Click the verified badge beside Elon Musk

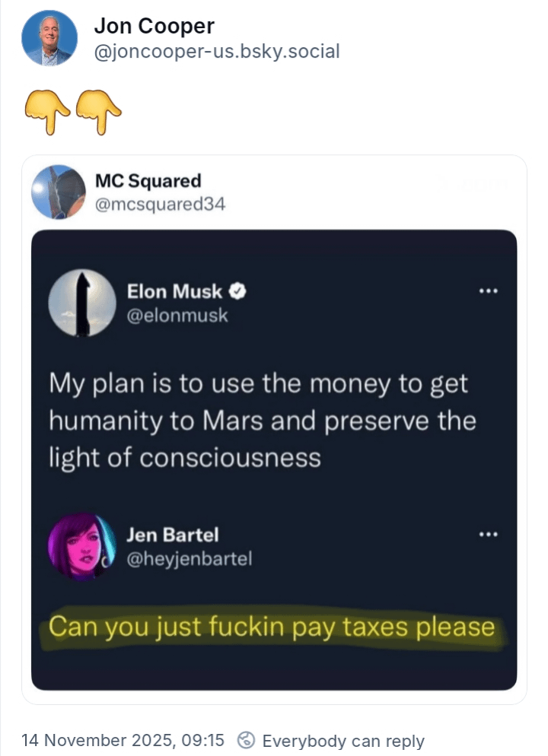237,291
